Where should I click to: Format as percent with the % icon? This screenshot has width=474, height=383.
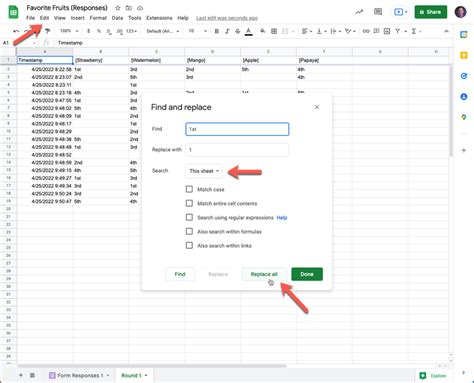click(x=99, y=31)
